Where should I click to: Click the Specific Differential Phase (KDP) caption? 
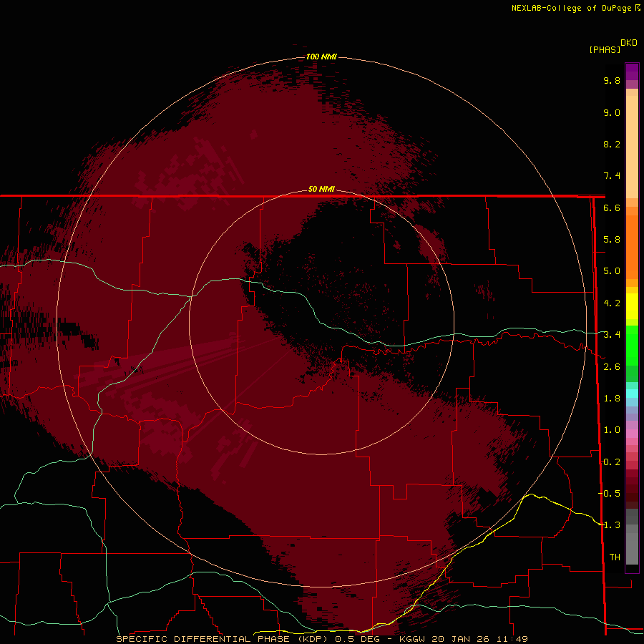(222, 639)
